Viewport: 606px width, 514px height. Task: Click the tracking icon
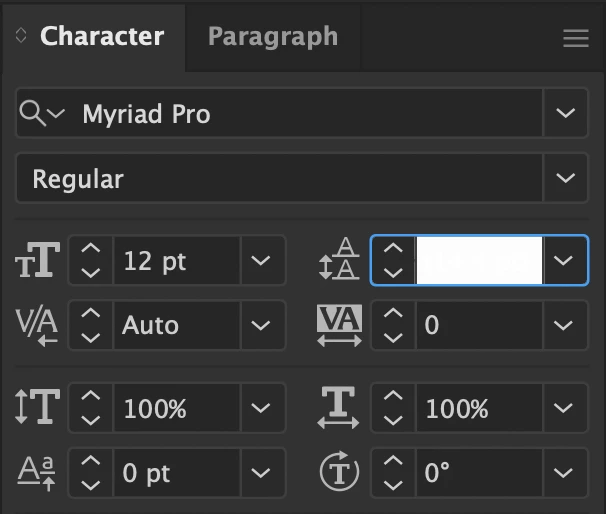[x=340, y=326]
